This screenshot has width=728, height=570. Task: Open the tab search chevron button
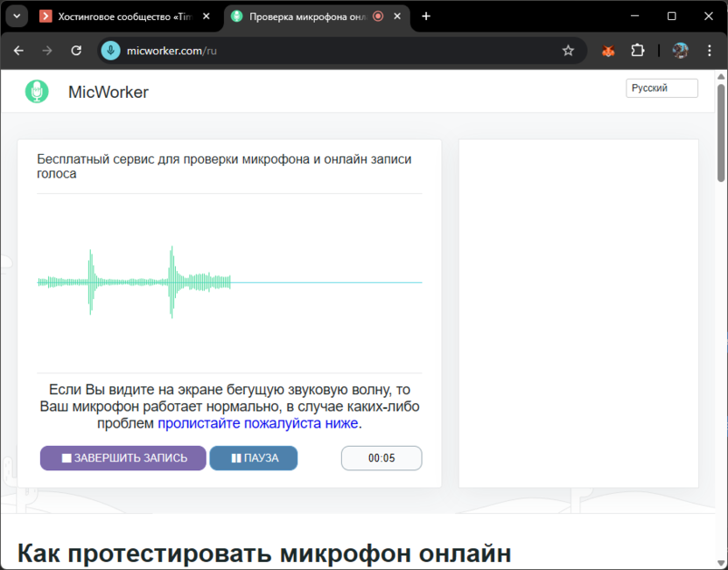tap(17, 17)
